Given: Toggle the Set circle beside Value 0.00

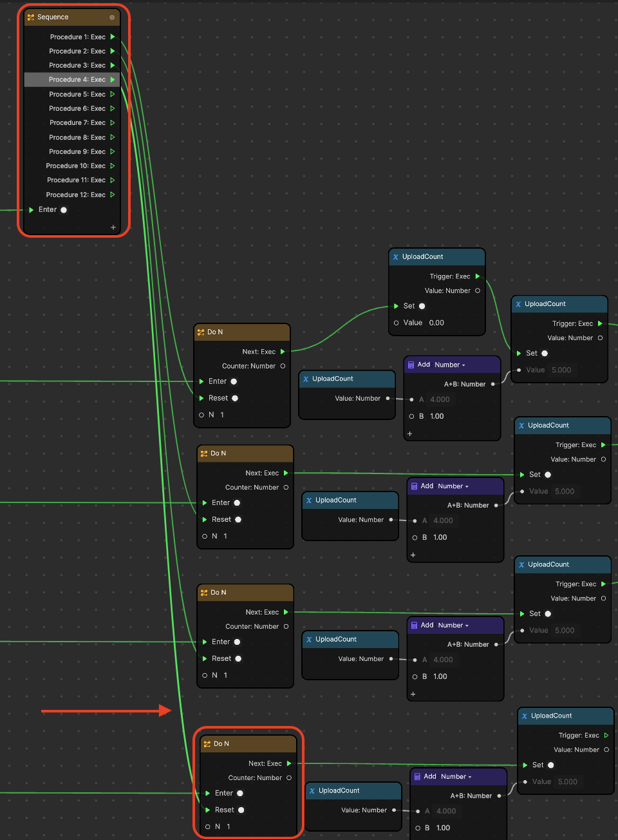Looking at the screenshot, I should tap(422, 306).
